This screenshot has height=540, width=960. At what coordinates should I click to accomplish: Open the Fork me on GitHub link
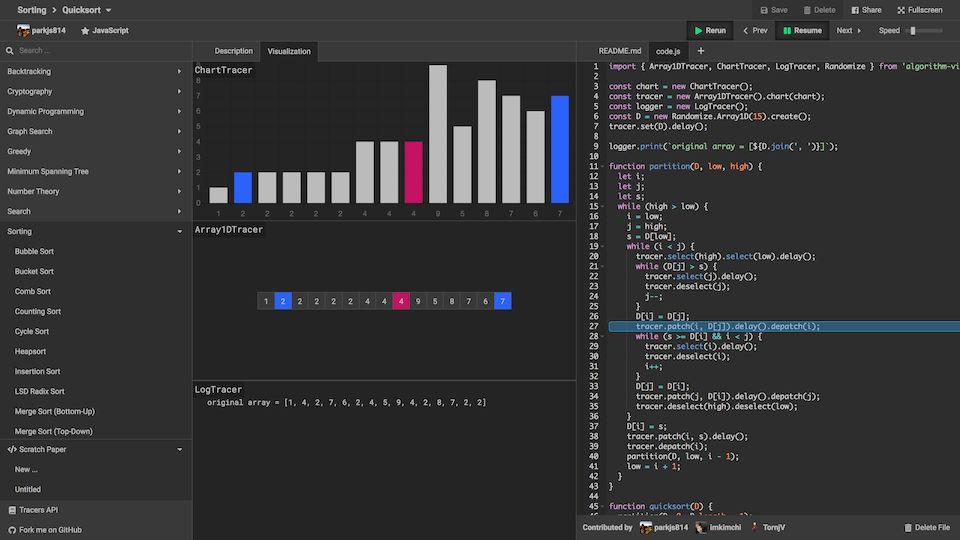click(x=50, y=530)
